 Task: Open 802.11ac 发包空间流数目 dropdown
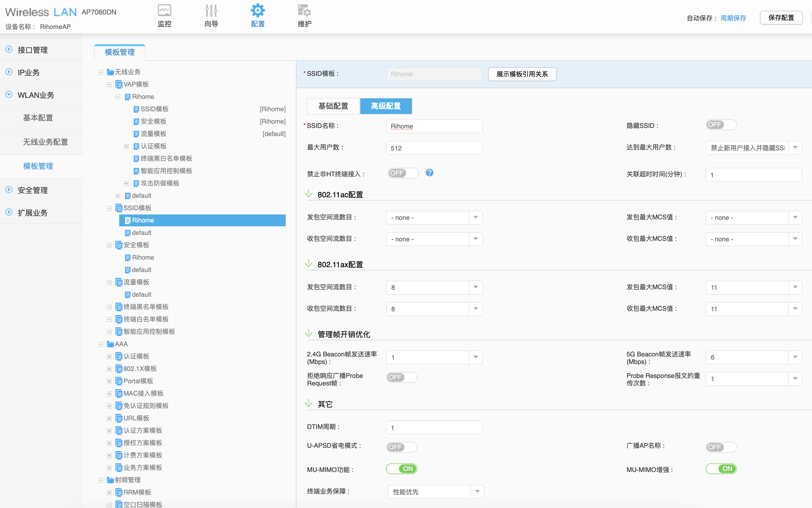(x=434, y=218)
